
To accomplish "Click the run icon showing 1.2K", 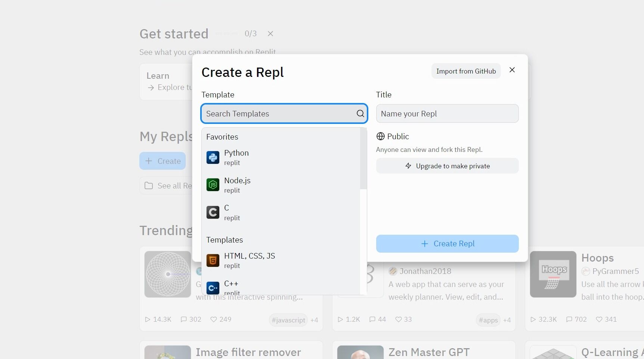I will point(340,319).
